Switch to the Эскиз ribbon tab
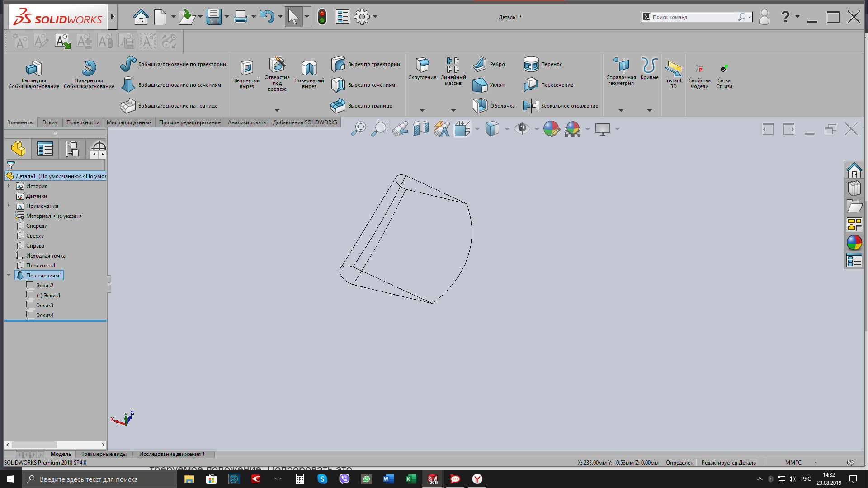 [49, 122]
